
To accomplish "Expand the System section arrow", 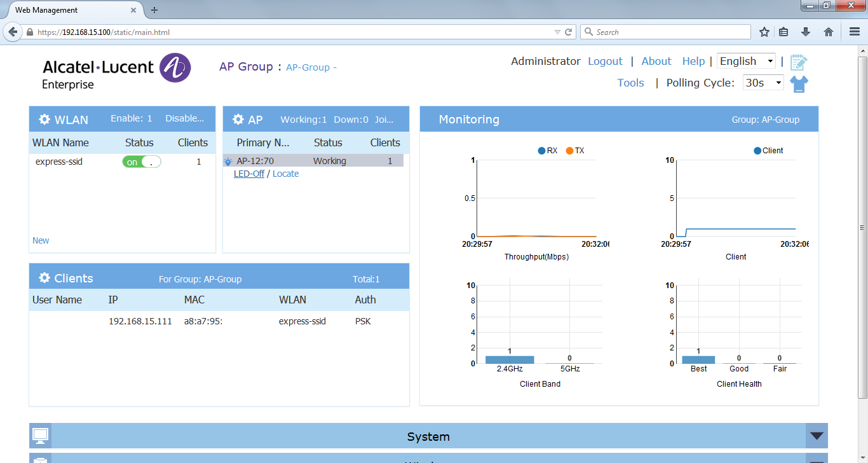I will pyautogui.click(x=817, y=436).
